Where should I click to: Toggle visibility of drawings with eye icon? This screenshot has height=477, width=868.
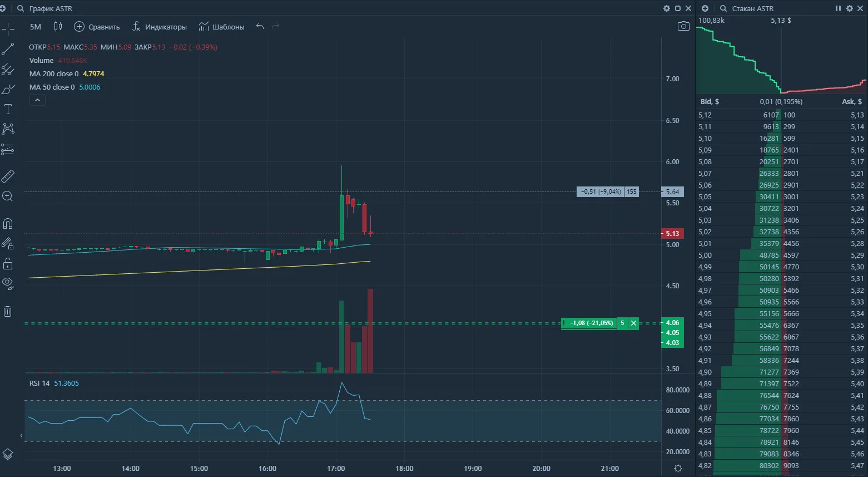[8, 283]
